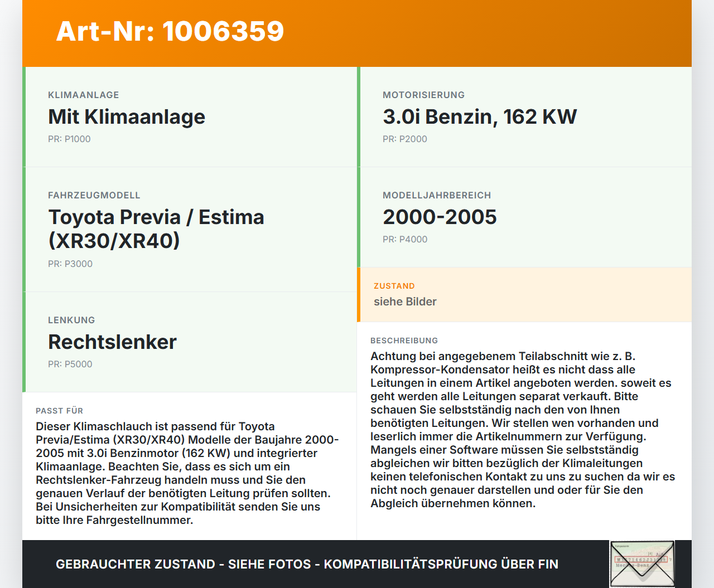
Task: Click the 'FAHRZEUGMODELL' label
Action: pyautogui.click(x=94, y=196)
